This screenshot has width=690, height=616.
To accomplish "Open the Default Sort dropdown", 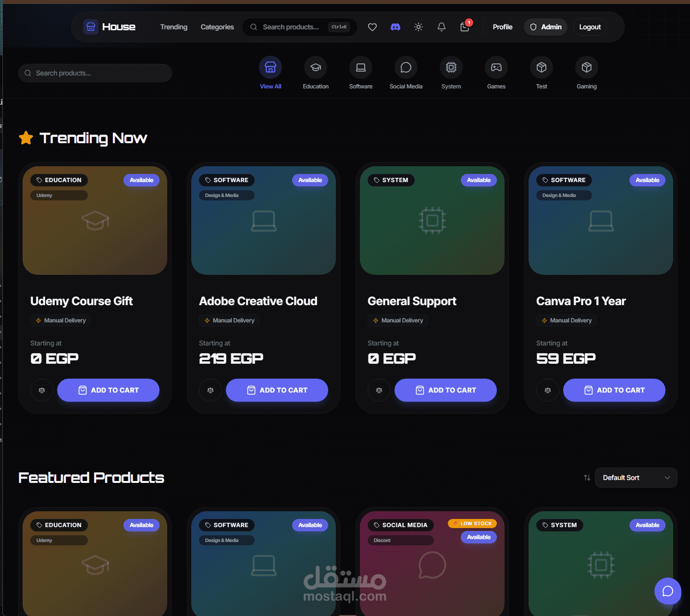I will pos(636,478).
